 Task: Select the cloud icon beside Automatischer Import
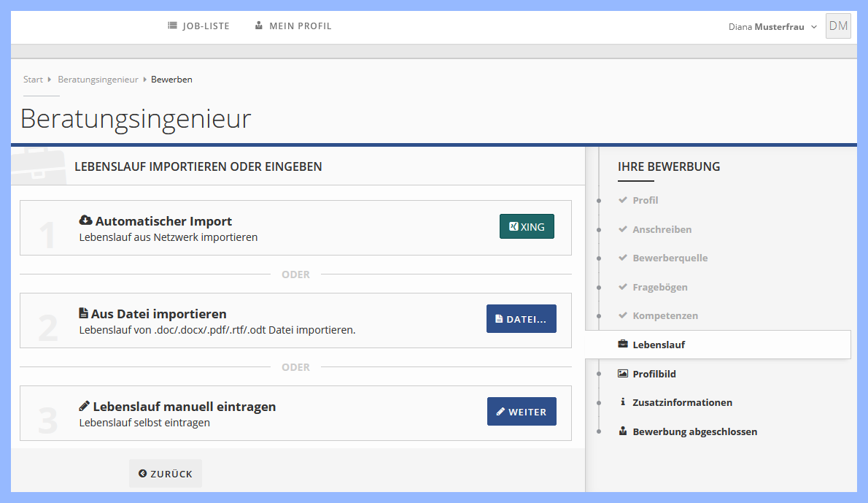click(x=86, y=219)
